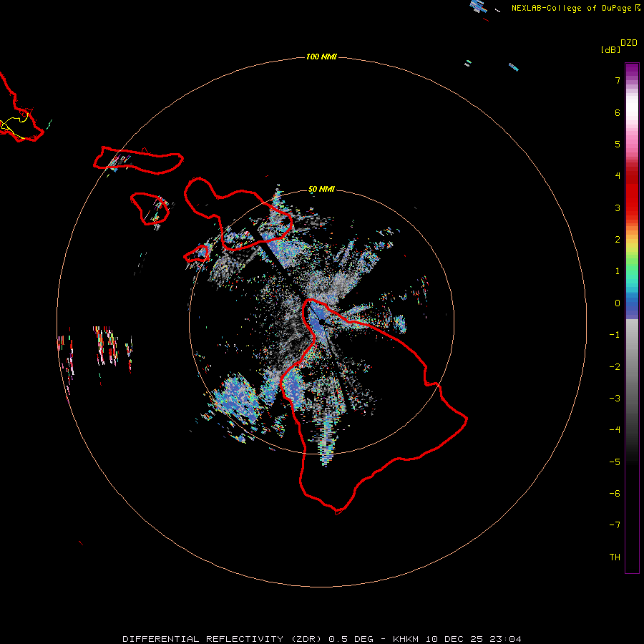The height and width of the screenshot is (644, 644).
Task: Click the -5 tick label on the colorbar
Action: 615,462
